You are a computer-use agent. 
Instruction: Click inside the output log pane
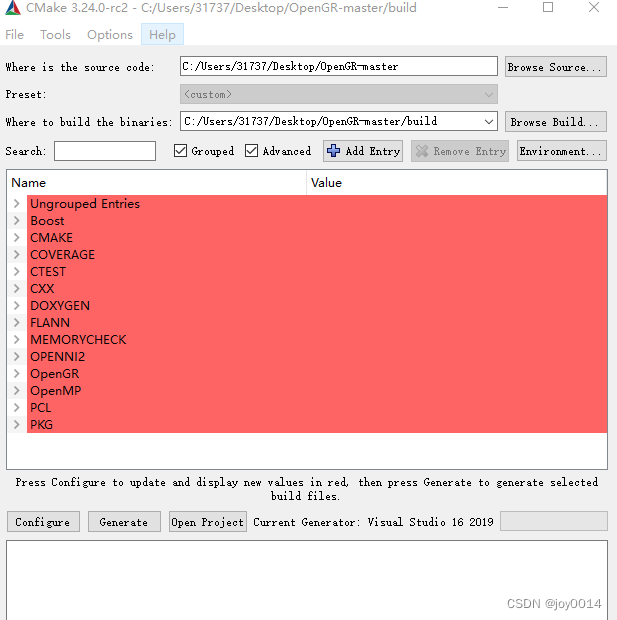(307, 580)
